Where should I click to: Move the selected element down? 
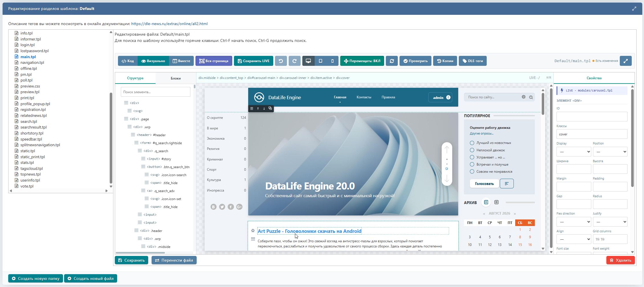pyautogui.click(x=264, y=109)
